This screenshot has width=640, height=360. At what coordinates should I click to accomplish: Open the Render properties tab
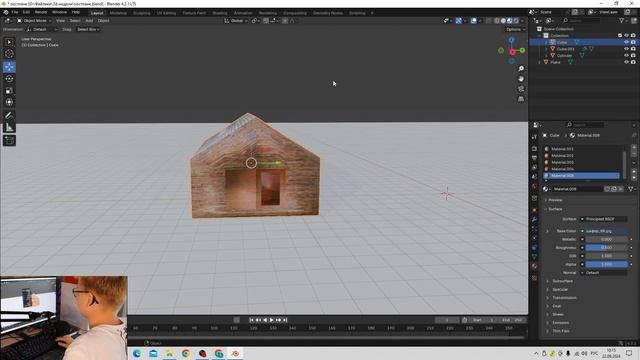(534, 149)
